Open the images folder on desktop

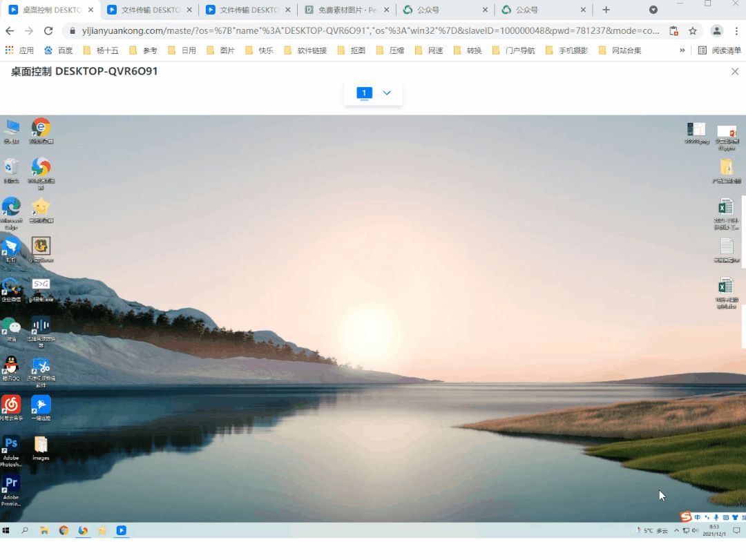click(x=41, y=445)
